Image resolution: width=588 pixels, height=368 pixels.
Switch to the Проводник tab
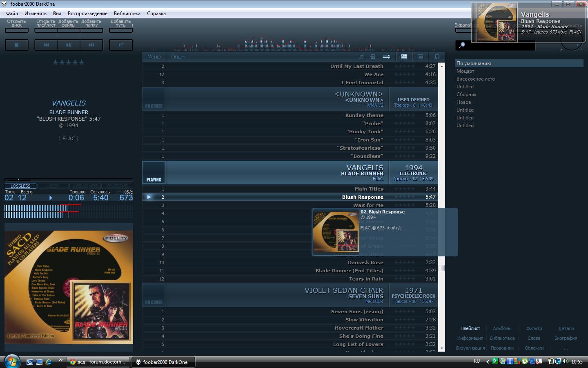(502, 348)
